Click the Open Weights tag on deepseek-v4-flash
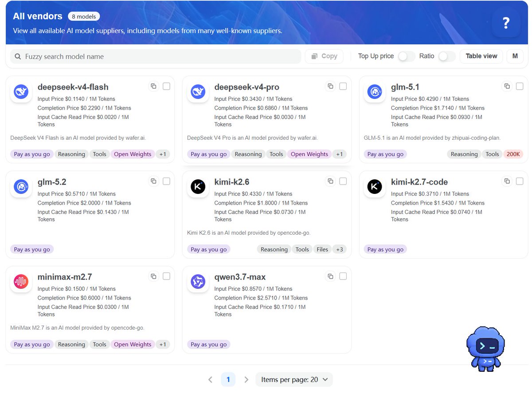 [x=133, y=154]
